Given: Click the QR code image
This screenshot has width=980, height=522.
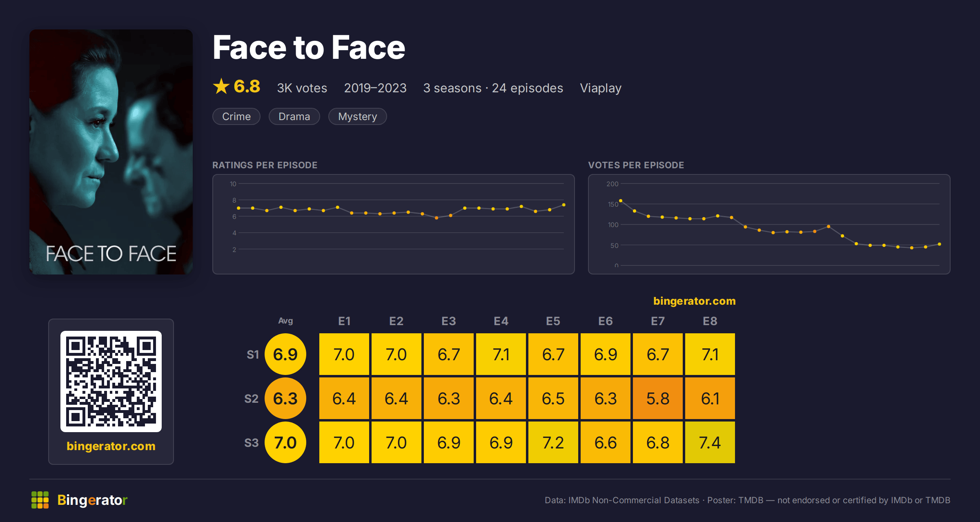Looking at the screenshot, I should [x=111, y=381].
